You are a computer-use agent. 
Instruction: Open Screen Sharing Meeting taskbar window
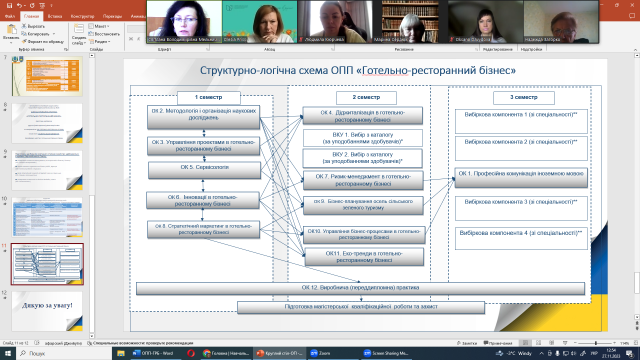point(386,353)
